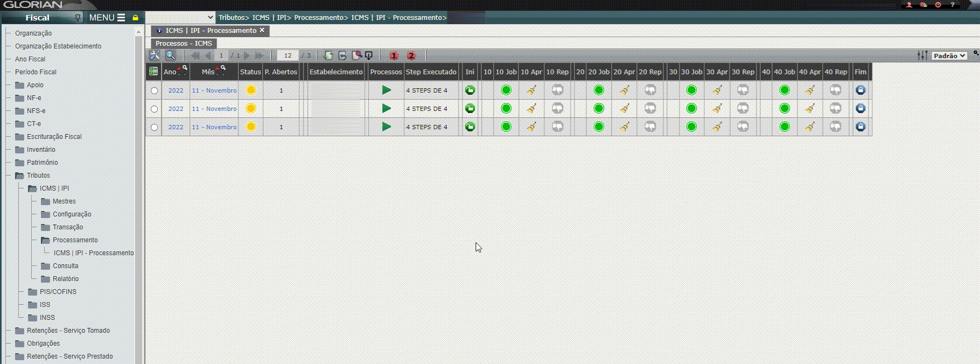The image size is (980, 364).
Task: Click the power logout icon at top right
Action: point(938,4)
